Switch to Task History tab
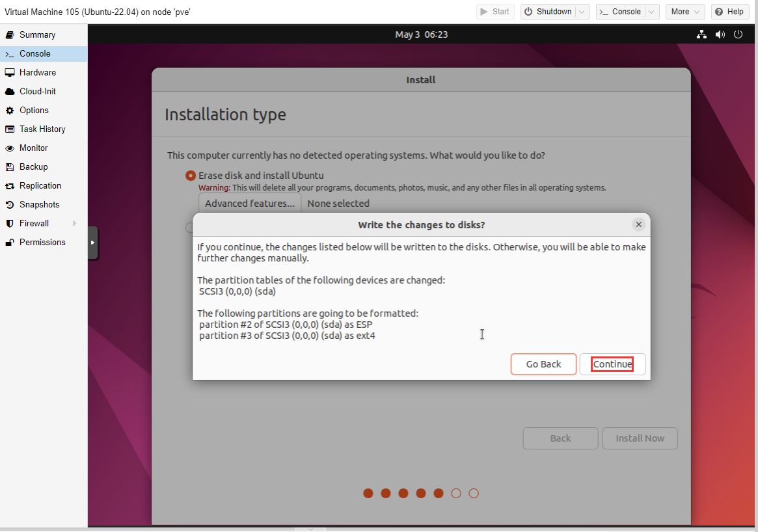Viewport: 758px width, 532px height. [42, 129]
